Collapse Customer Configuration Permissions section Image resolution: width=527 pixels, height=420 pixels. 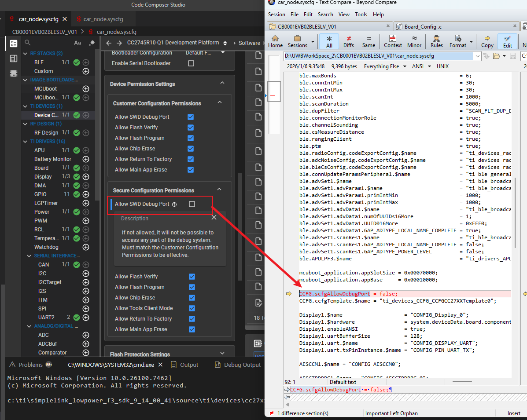pyautogui.click(x=219, y=102)
